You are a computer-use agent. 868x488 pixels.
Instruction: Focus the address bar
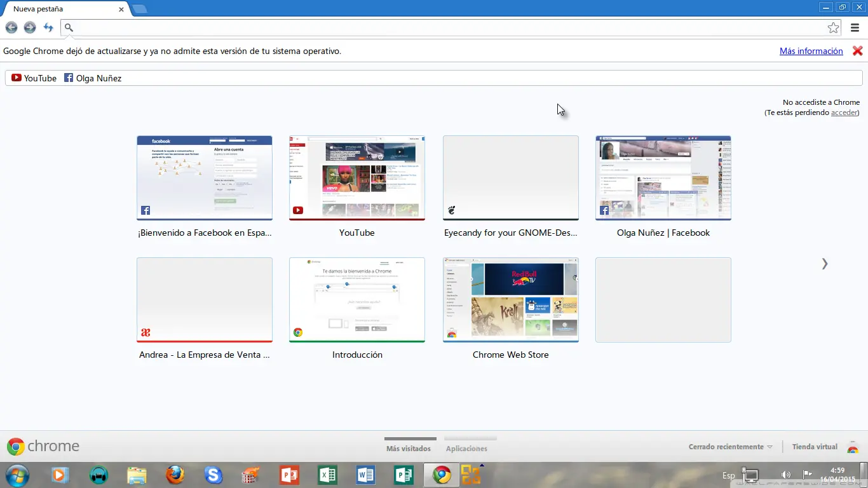pyautogui.click(x=451, y=27)
